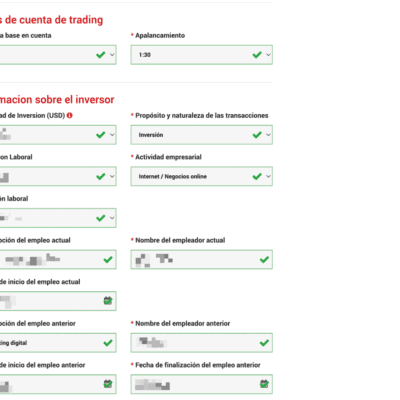Screen dimensions: 400x400
Task: Open Actividad empresarial dropdown Internet / Negocios online
Action: (201, 176)
